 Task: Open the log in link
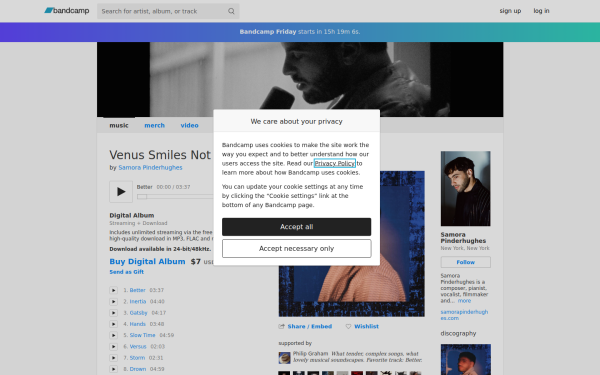pyautogui.click(x=541, y=11)
